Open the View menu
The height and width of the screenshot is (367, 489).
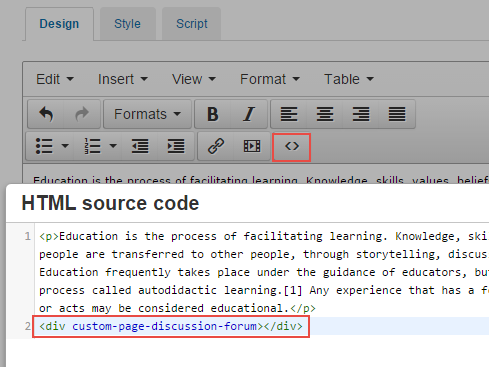point(194,79)
